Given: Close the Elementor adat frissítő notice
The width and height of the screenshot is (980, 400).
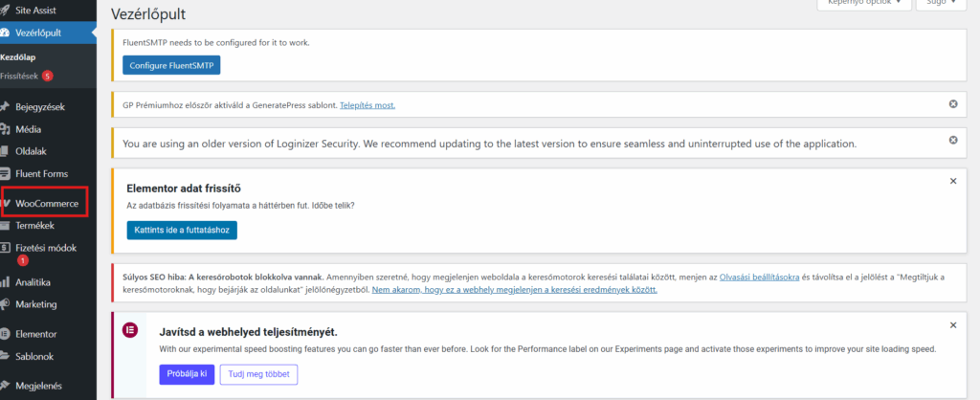Looking at the screenshot, I should 952,180.
